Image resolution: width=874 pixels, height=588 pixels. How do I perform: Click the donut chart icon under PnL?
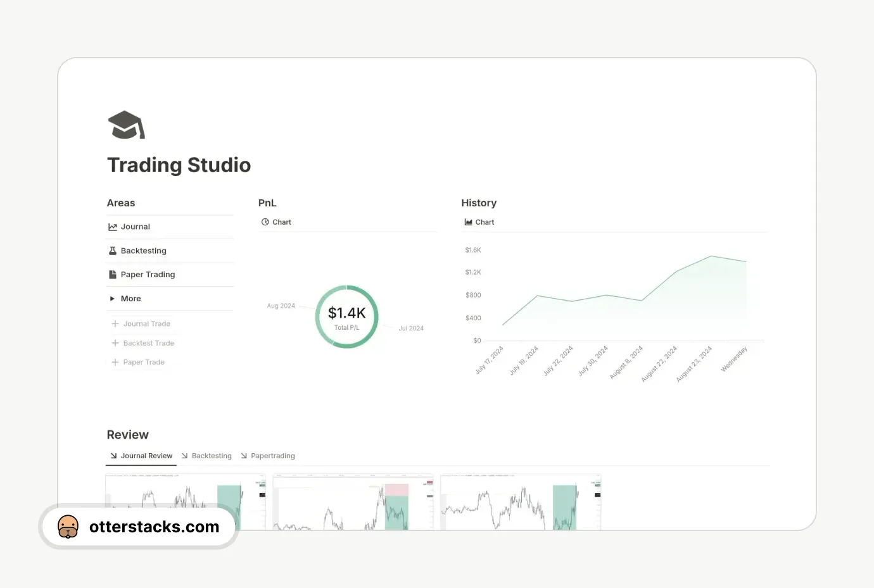[265, 222]
